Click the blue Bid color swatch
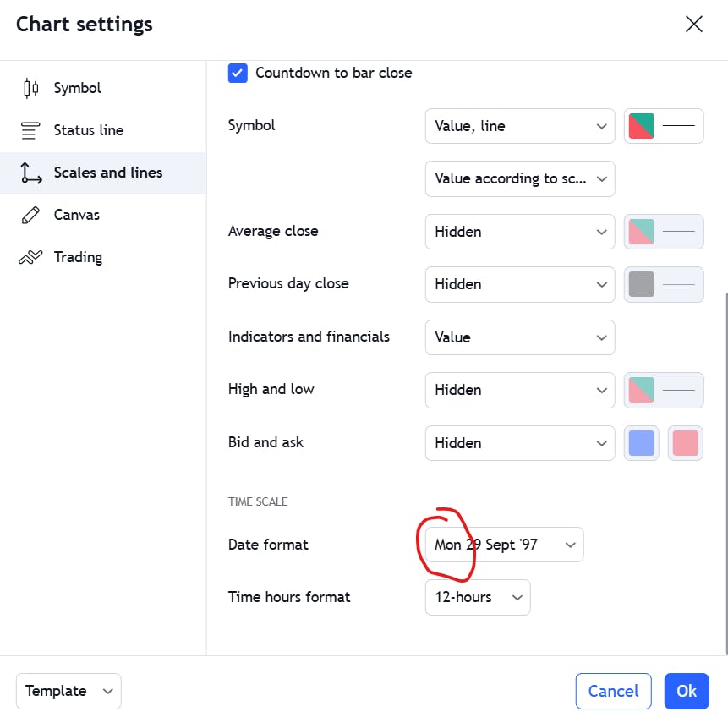The height and width of the screenshot is (723, 728). pos(642,443)
